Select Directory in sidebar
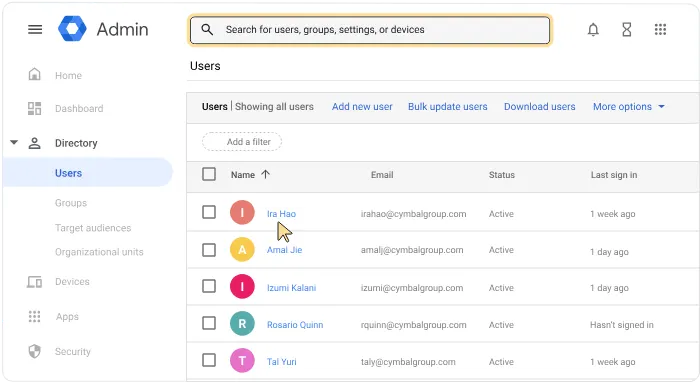Image resolution: width=700 pixels, height=390 pixels. pos(76,143)
